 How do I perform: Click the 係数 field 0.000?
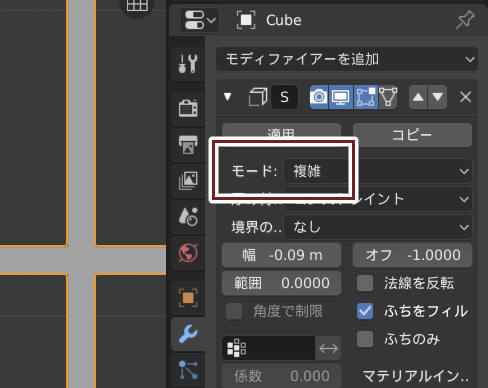(281, 376)
